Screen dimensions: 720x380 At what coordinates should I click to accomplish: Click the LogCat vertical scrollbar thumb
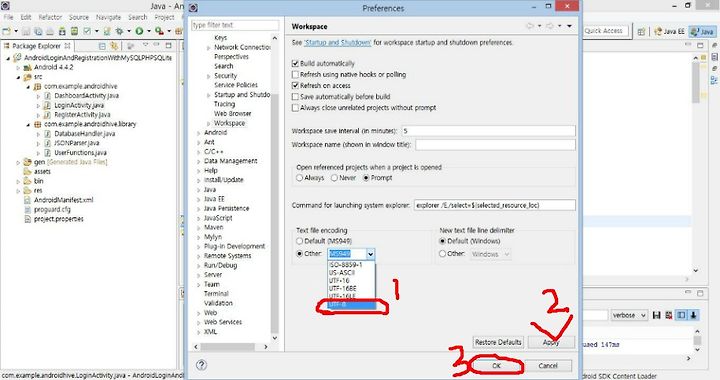point(697,340)
